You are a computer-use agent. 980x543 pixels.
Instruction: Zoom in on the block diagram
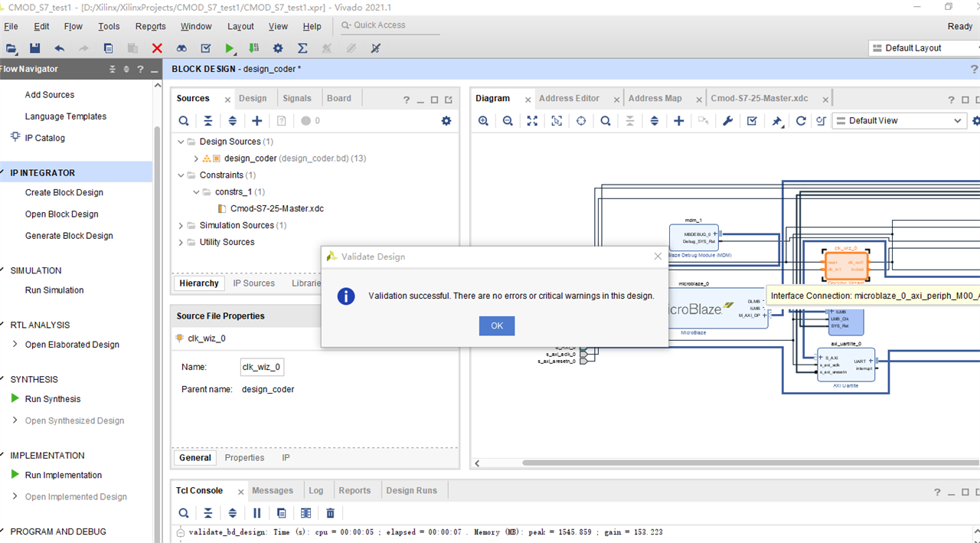click(x=483, y=120)
